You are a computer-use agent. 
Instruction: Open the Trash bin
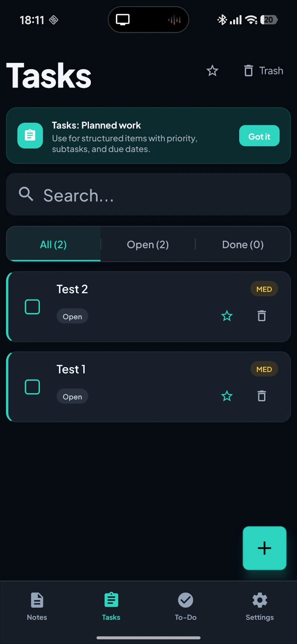pos(264,71)
